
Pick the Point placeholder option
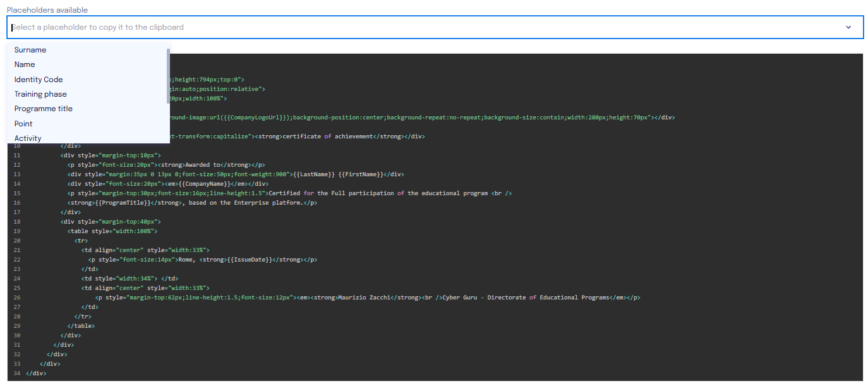tap(88, 124)
